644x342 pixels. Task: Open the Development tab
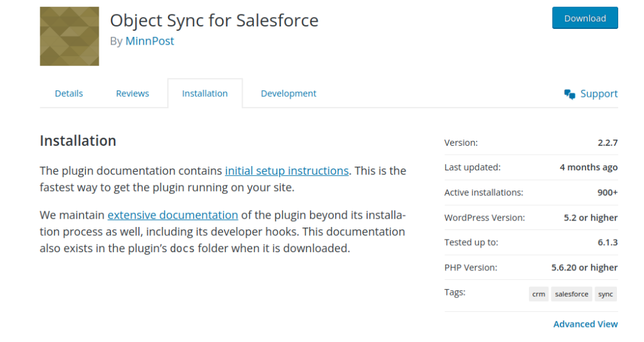288,94
